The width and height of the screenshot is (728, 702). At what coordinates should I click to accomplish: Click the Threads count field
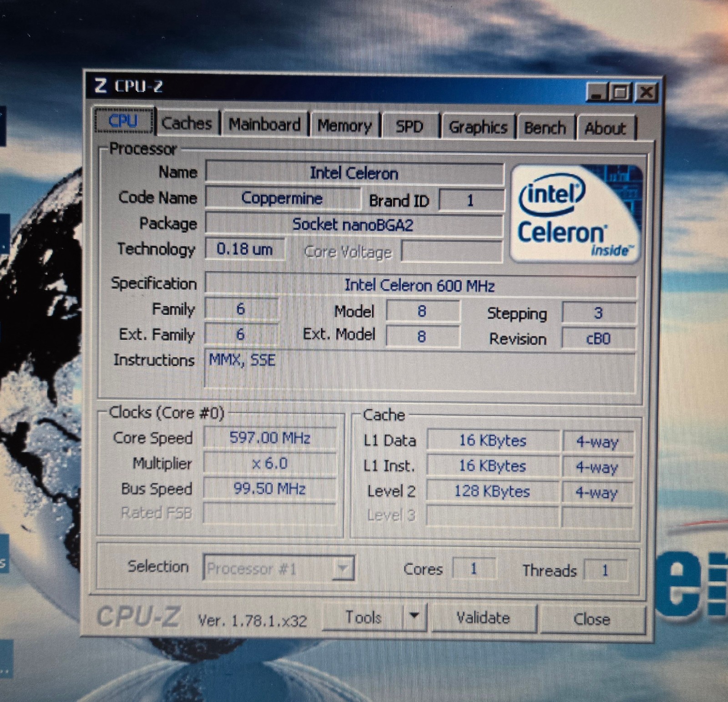tap(605, 570)
